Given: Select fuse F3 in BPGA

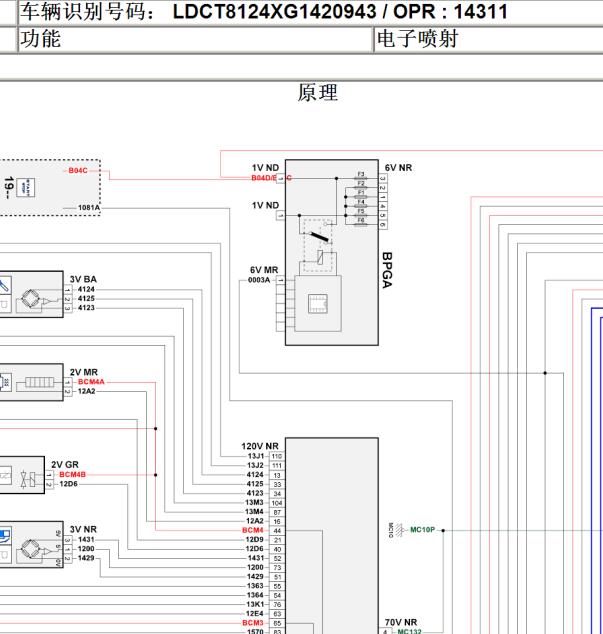Looking at the screenshot, I should pyautogui.click(x=361, y=176).
